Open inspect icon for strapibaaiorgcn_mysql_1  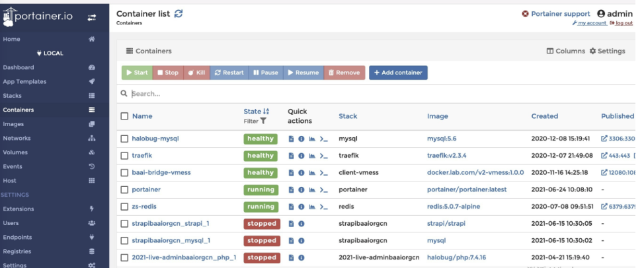coord(301,240)
